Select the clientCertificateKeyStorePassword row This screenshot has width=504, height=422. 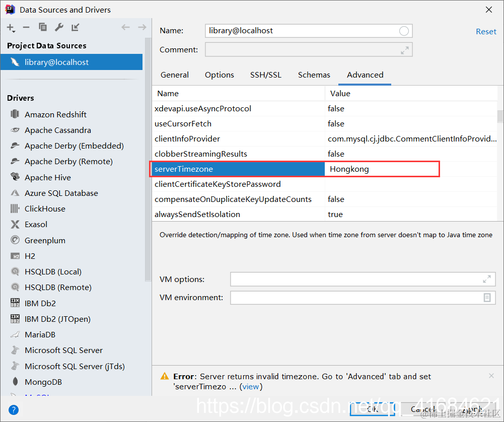[325, 184]
